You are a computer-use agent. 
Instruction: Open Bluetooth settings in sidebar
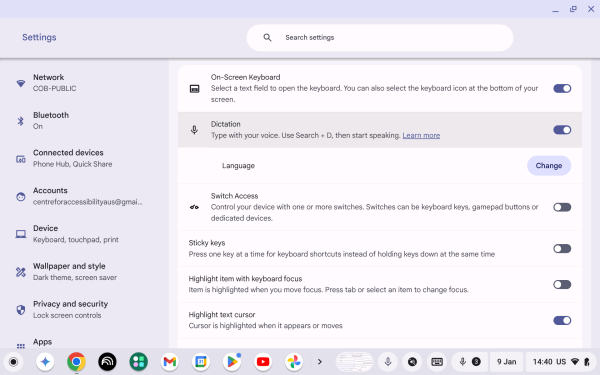[x=84, y=121]
